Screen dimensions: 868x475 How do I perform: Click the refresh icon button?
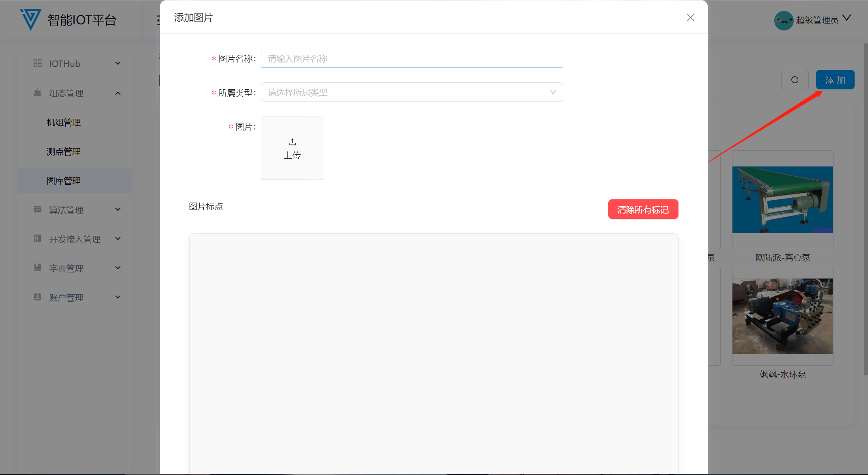pos(795,80)
